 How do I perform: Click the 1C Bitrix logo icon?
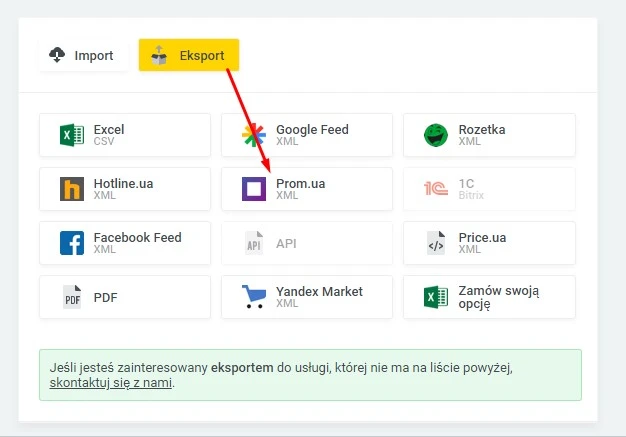pos(435,189)
